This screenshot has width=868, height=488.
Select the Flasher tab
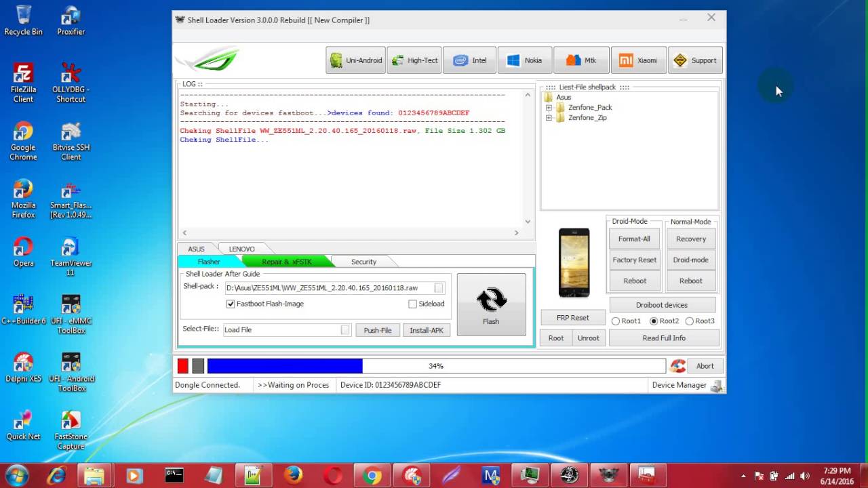[209, 262]
